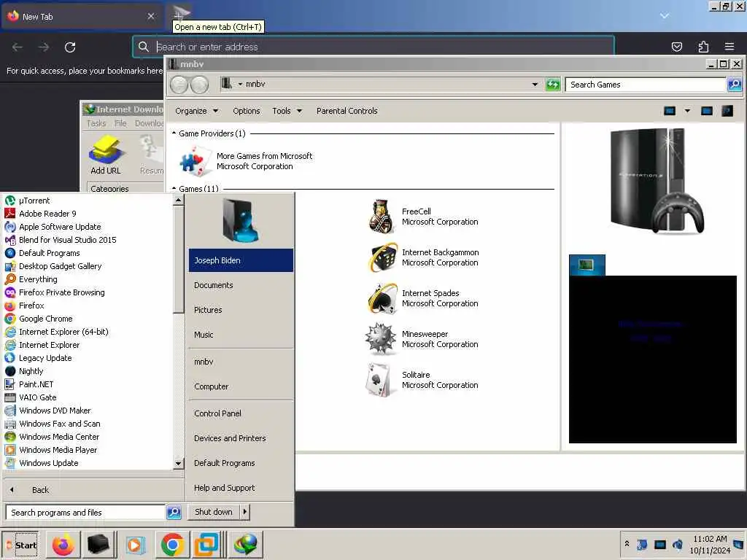
Task: Launch Solitaire game
Action: tap(424, 380)
